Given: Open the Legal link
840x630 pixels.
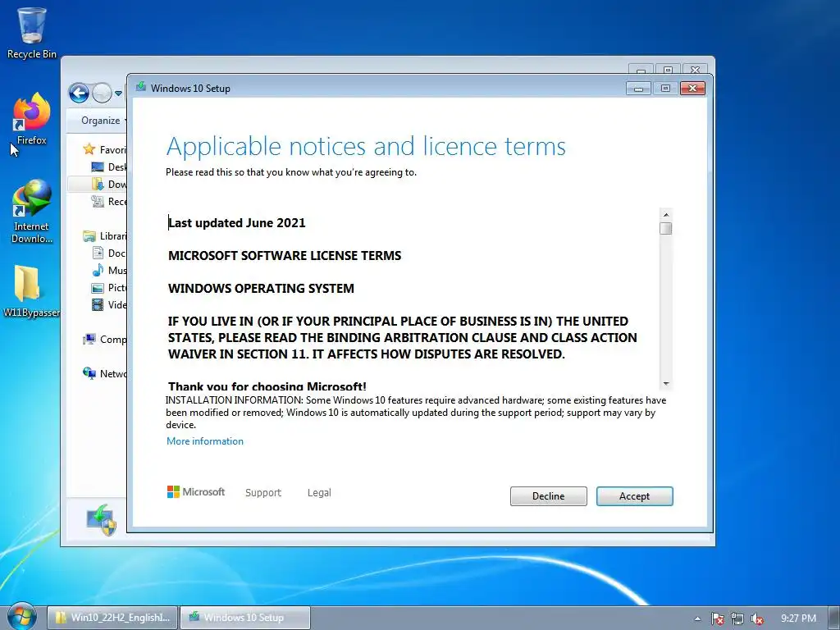Looking at the screenshot, I should point(319,492).
